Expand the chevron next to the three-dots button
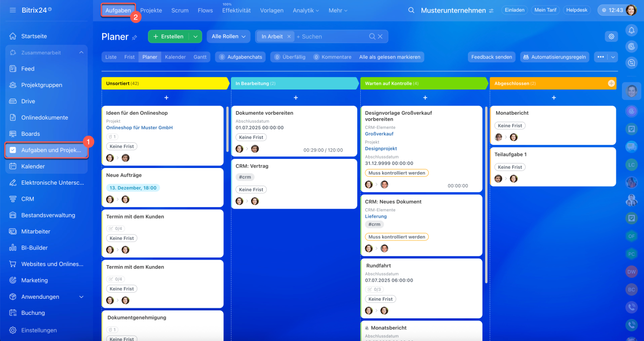 [x=612, y=57]
